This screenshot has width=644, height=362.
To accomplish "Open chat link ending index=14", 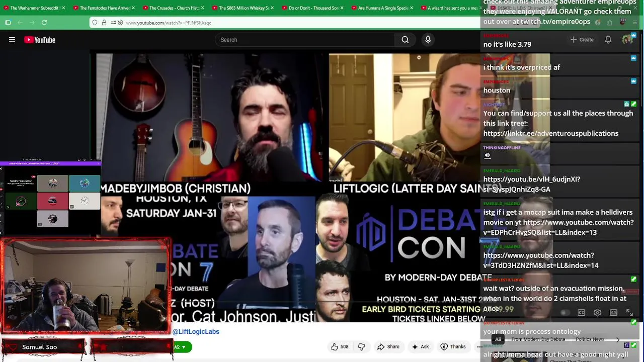I will click(541, 260).
